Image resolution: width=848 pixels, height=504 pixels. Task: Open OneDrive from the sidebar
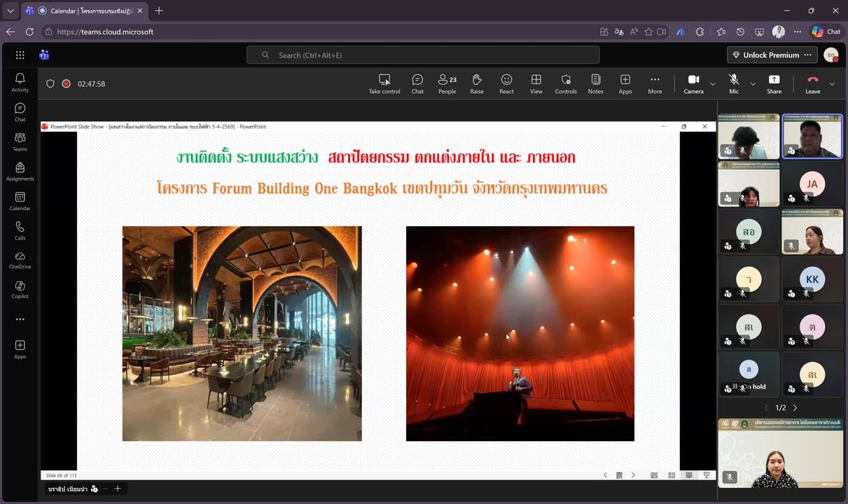(20, 260)
